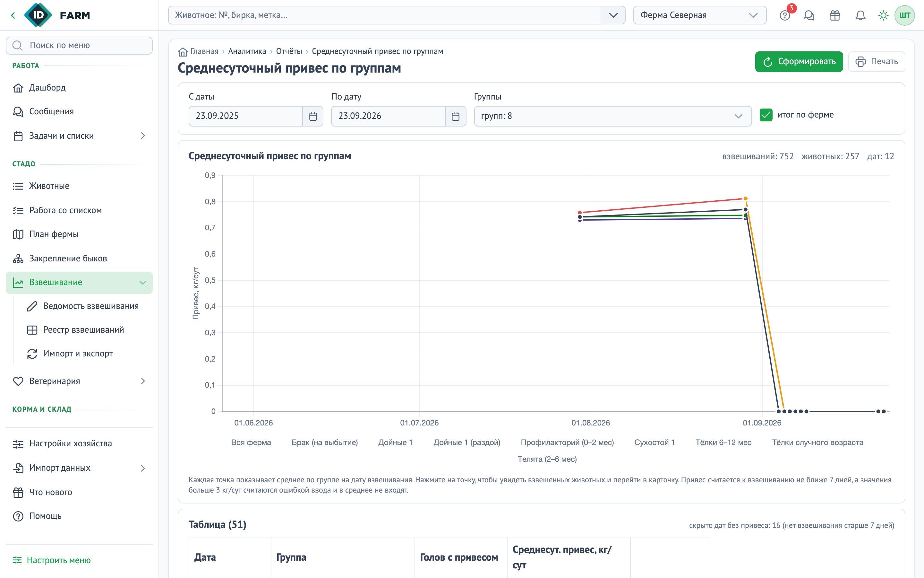Open the ШТ user avatar
The height and width of the screenshot is (578, 924).
pos(904,15)
